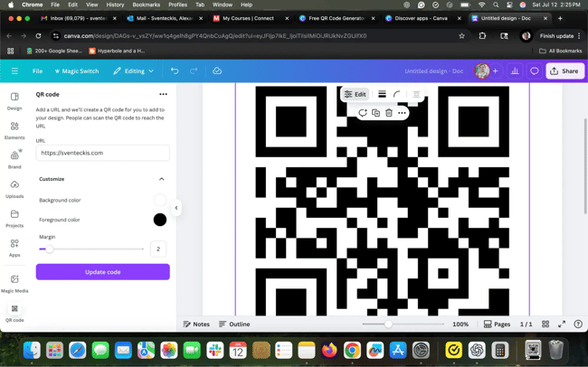The image size is (588, 367).
Task: Open Chrome extensions puzzle icon
Action: tap(482, 36)
